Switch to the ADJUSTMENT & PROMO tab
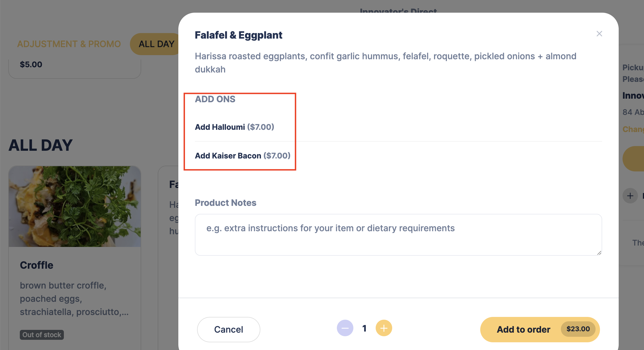This screenshot has width=644, height=350. pos(69,44)
